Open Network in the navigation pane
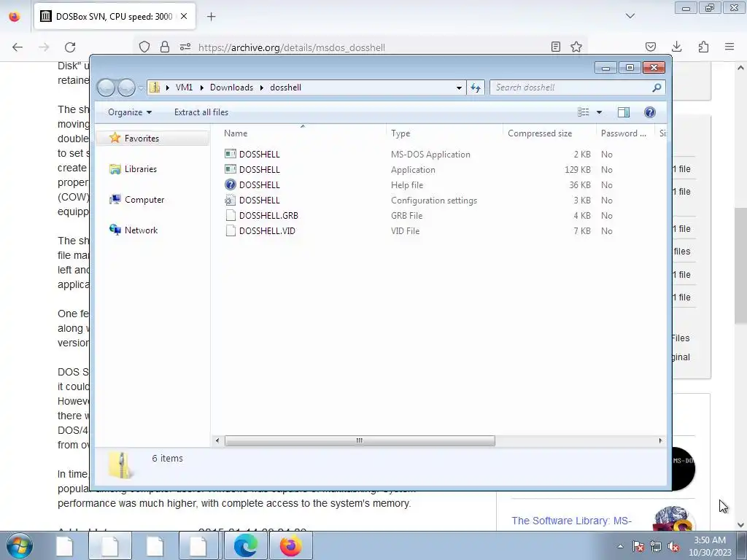Viewport: 747px width, 560px height. coord(141,230)
